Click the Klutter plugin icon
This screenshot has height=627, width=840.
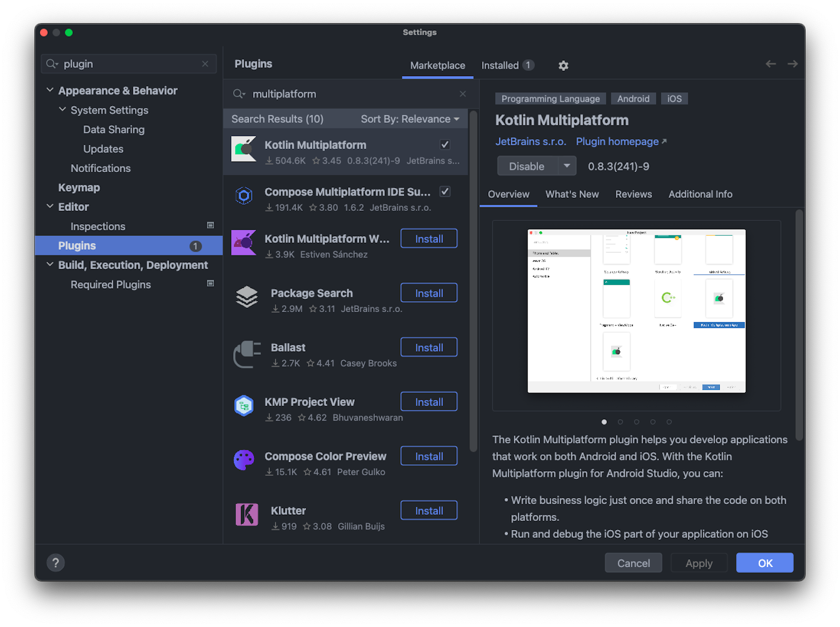[246, 515]
